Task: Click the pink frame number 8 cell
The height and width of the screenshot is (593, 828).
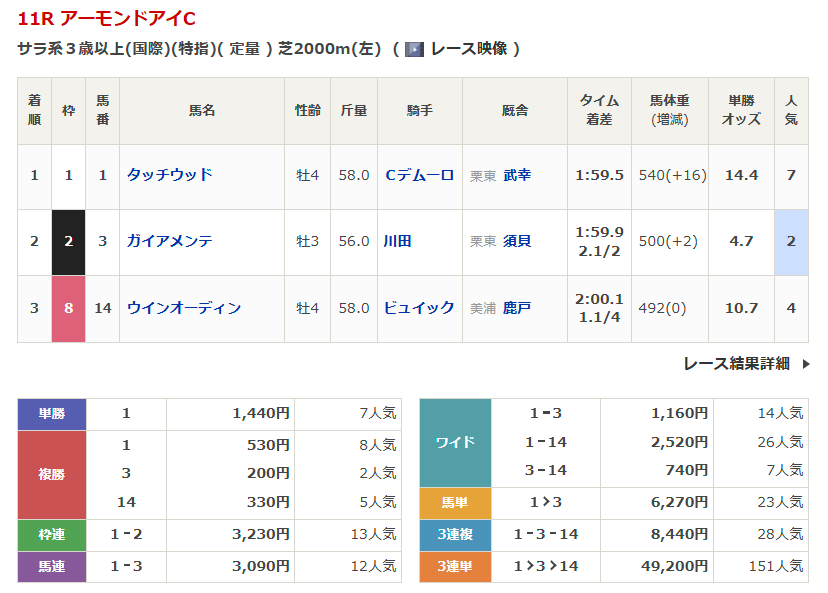Action: (69, 308)
